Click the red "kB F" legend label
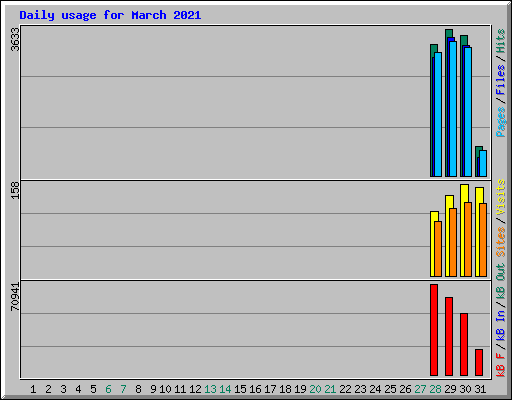 [x=500, y=365]
